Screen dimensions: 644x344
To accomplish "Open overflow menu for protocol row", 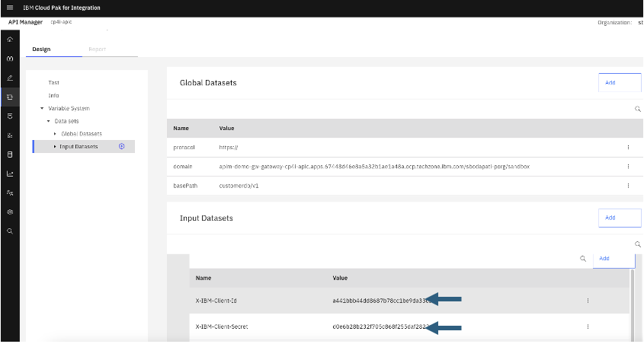I will (x=628, y=147).
